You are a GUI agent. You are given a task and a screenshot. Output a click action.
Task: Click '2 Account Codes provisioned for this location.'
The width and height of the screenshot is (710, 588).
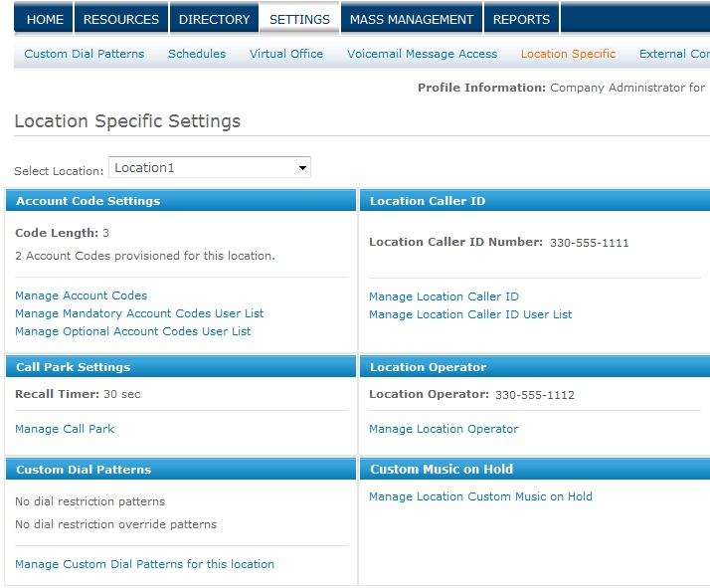tap(145, 256)
